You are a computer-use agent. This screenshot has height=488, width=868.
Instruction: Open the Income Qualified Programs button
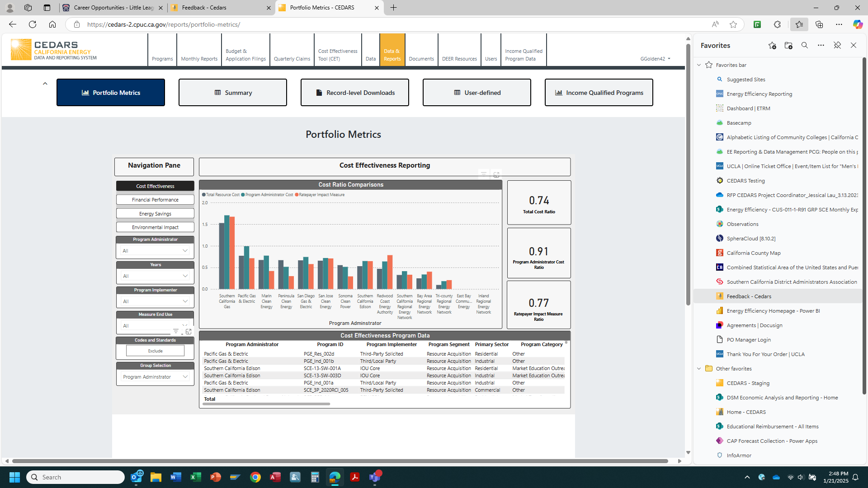tap(599, 93)
